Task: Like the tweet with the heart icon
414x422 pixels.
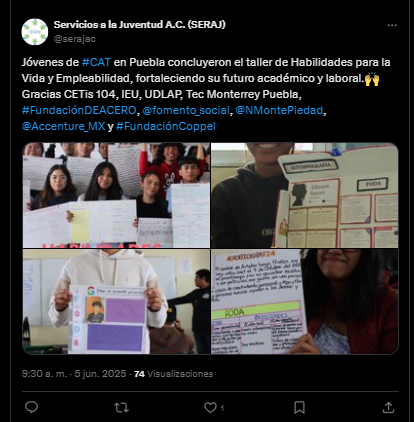Action: click(210, 407)
